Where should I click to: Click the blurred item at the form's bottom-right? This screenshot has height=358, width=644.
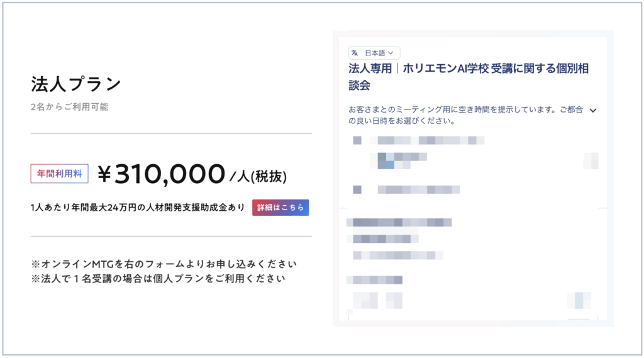pyautogui.click(x=579, y=300)
